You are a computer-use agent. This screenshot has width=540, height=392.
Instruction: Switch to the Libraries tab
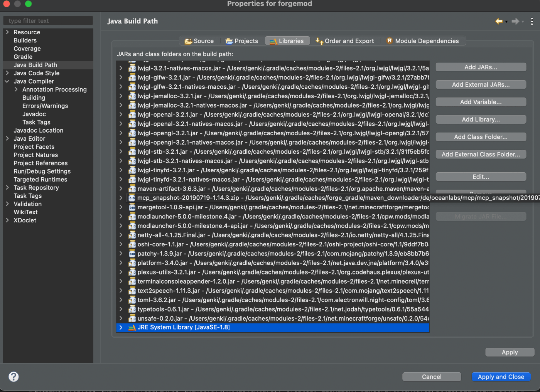pyautogui.click(x=287, y=40)
